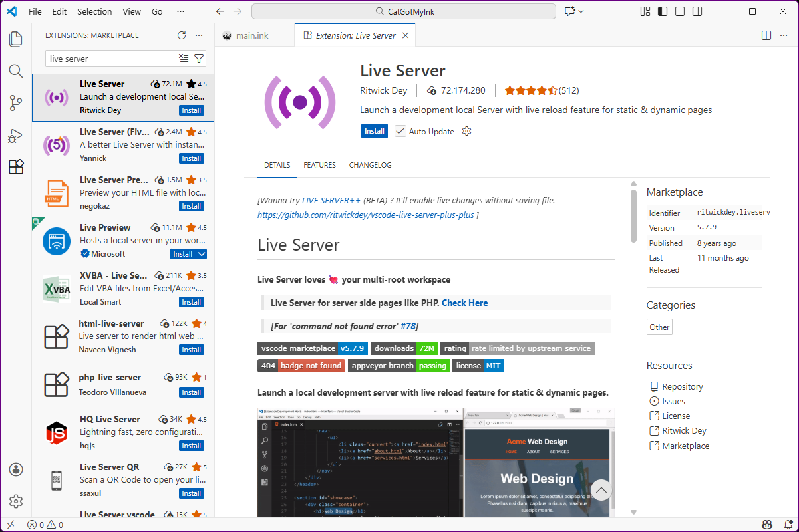Open issue #78 link
The height and width of the screenshot is (532, 799).
(x=408, y=326)
